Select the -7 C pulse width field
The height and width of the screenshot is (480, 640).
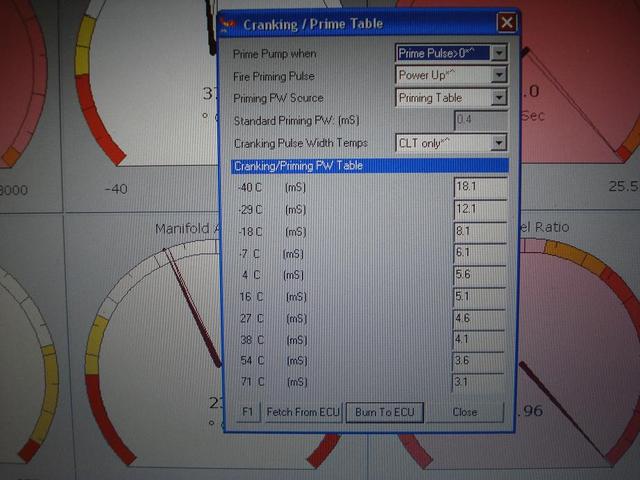[480, 253]
